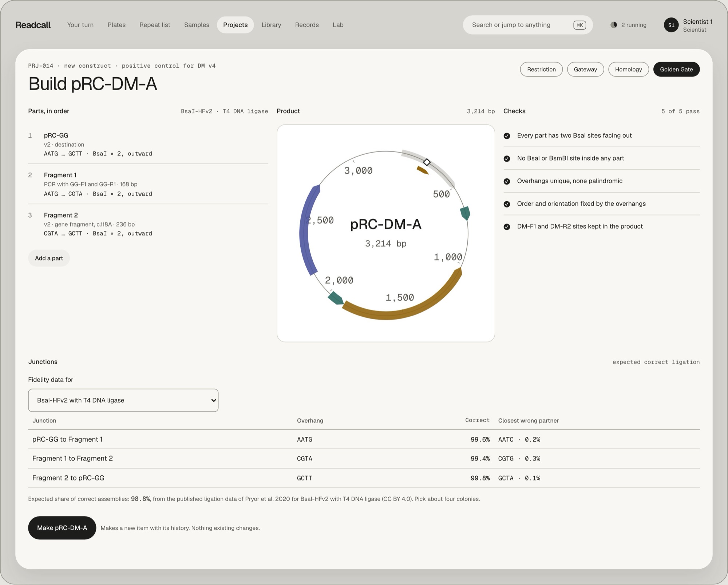Click check icon for DM-F1 and DM-R2 sites

(x=507, y=227)
